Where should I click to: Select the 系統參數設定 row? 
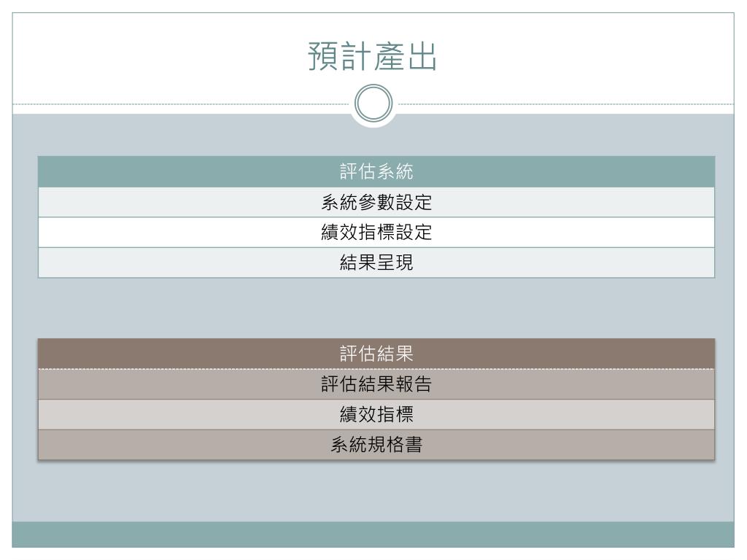(x=376, y=203)
